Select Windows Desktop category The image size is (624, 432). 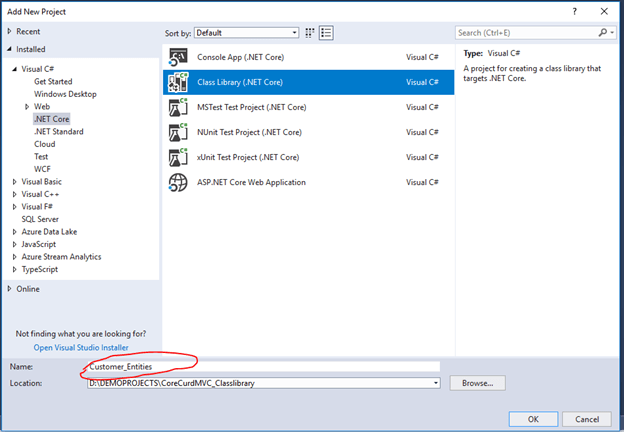click(x=65, y=94)
